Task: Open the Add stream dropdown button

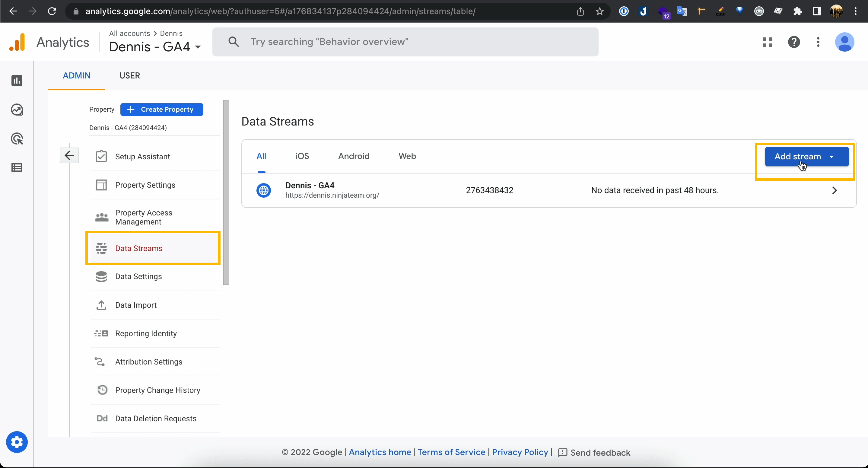Action: click(807, 156)
